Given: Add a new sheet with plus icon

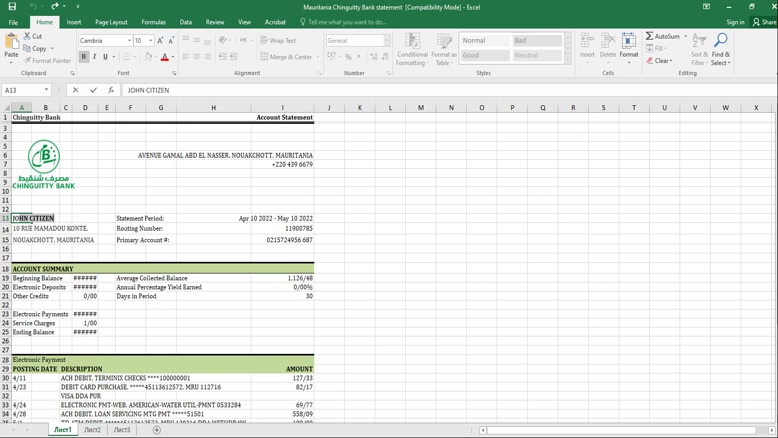Looking at the screenshot, I should tap(157, 430).
